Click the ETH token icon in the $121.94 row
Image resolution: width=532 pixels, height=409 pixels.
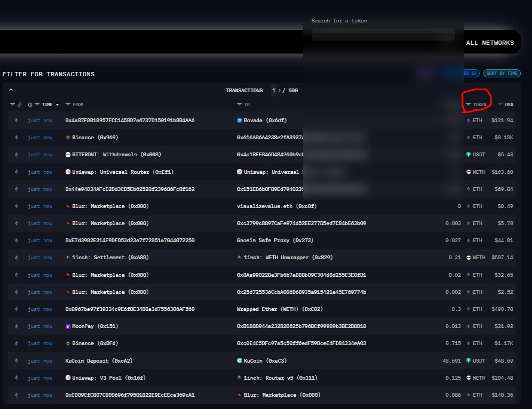coord(469,120)
